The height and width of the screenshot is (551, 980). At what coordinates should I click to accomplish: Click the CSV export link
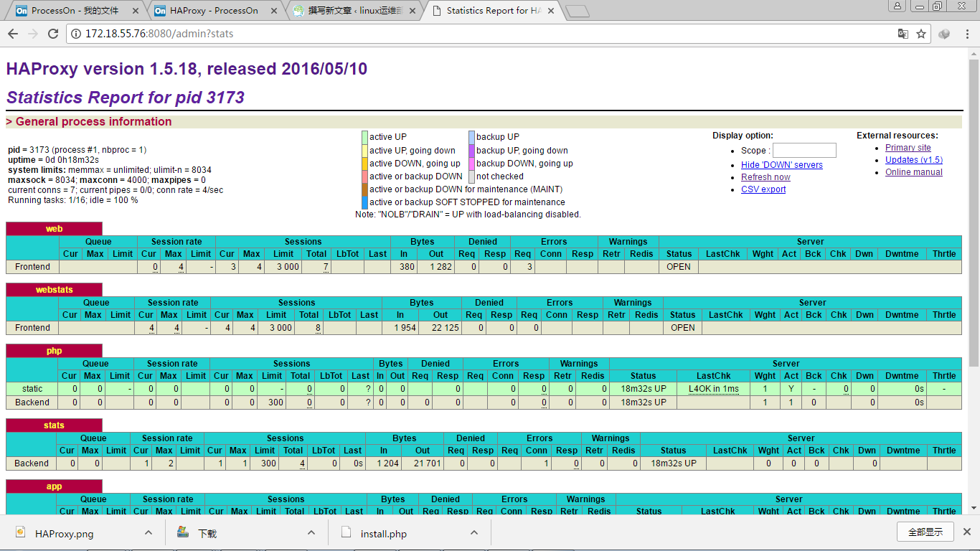(x=763, y=189)
